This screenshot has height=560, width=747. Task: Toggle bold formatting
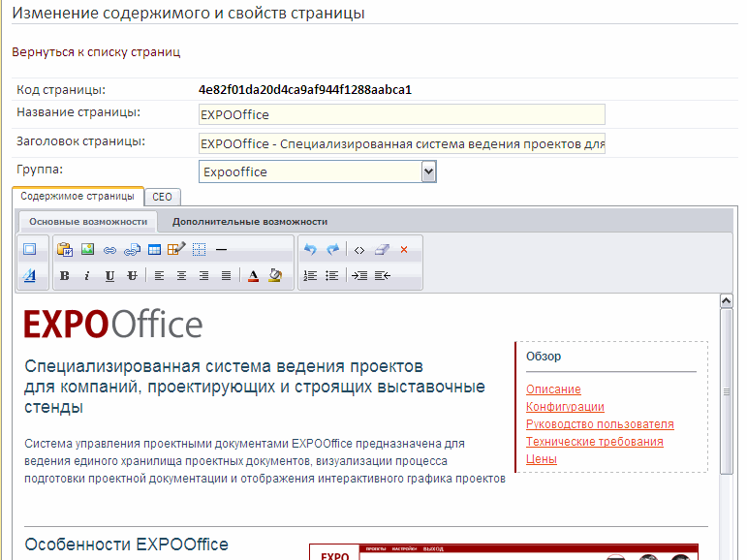tap(65, 275)
